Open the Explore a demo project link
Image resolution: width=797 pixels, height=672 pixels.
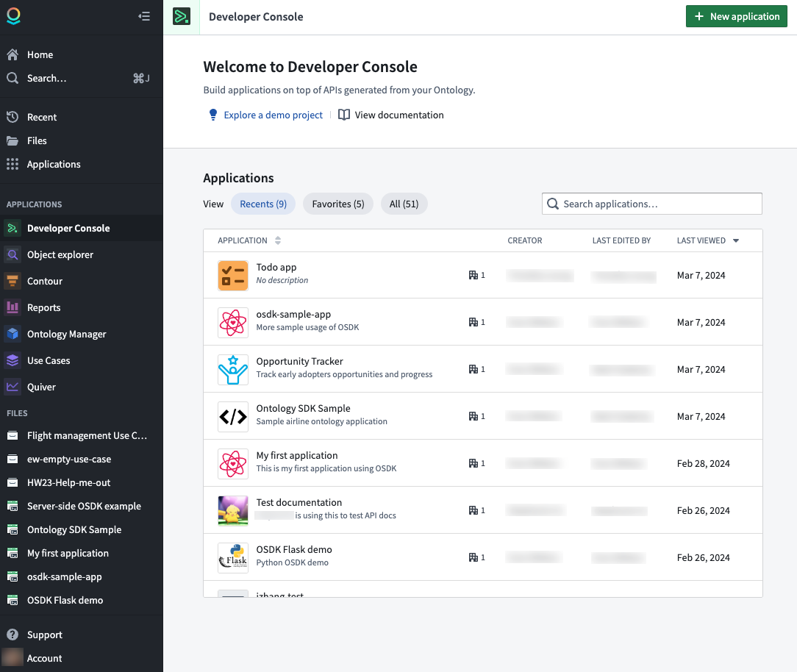(x=273, y=115)
